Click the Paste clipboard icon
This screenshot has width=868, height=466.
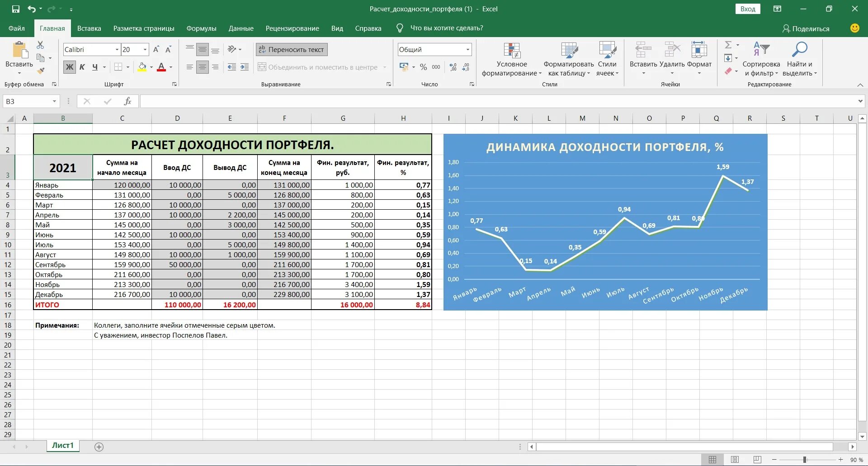pos(19,50)
